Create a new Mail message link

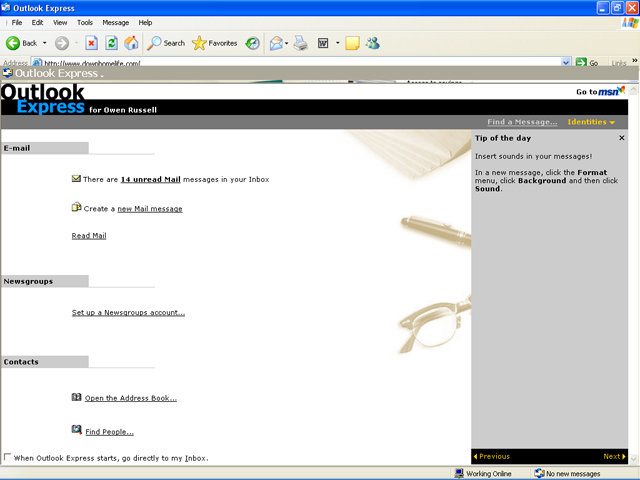pyautogui.click(x=150, y=209)
